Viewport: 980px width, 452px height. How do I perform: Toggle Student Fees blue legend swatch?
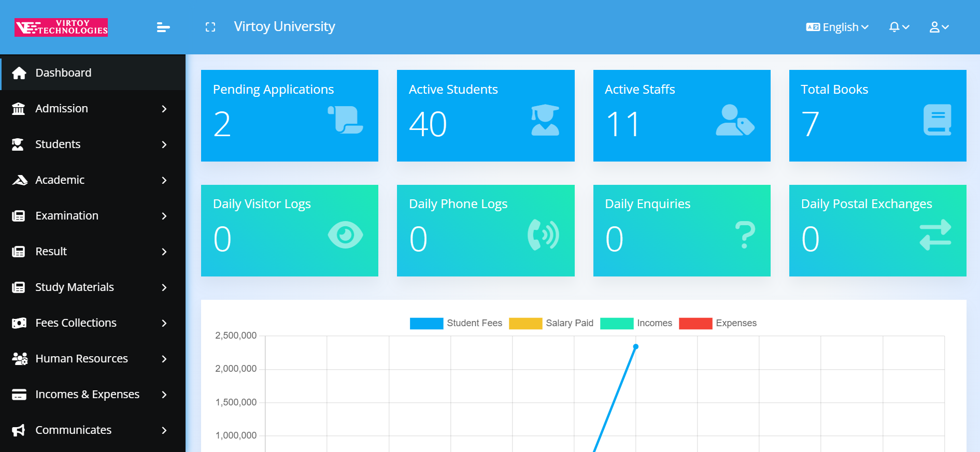[427, 324]
